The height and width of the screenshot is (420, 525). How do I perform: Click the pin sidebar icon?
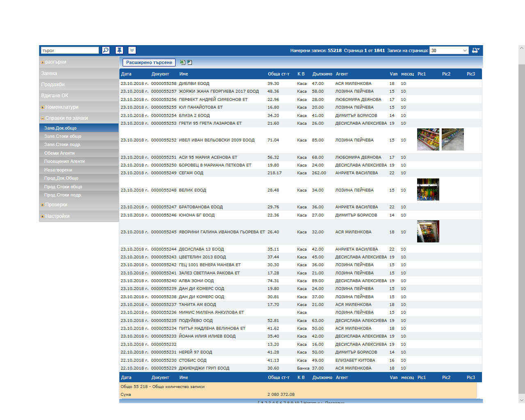[119, 50]
